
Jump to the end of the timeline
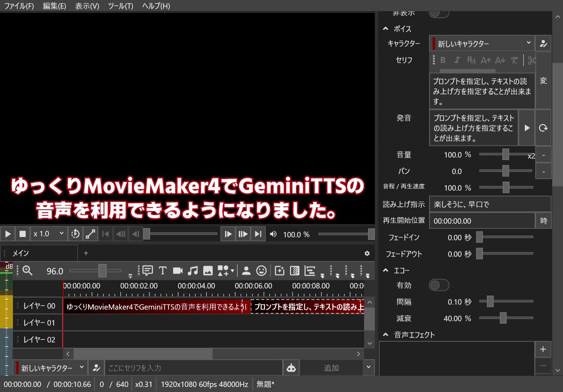258,234
